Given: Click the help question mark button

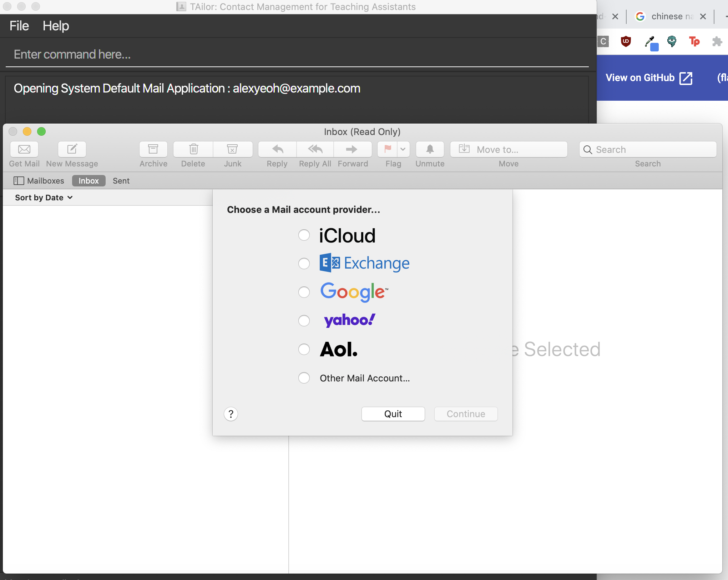Looking at the screenshot, I should pyautogui.click(x=231, y=414).
